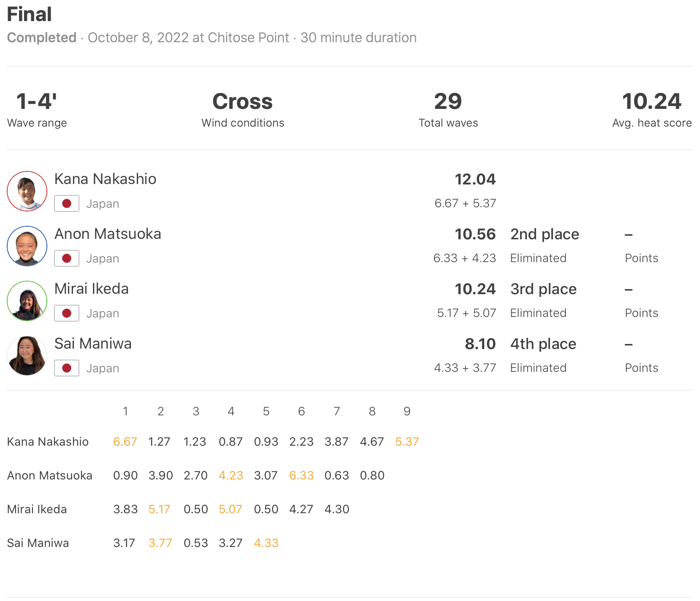Click Japan flag icon under Mirai Ikeda

(x=67, y=313)
